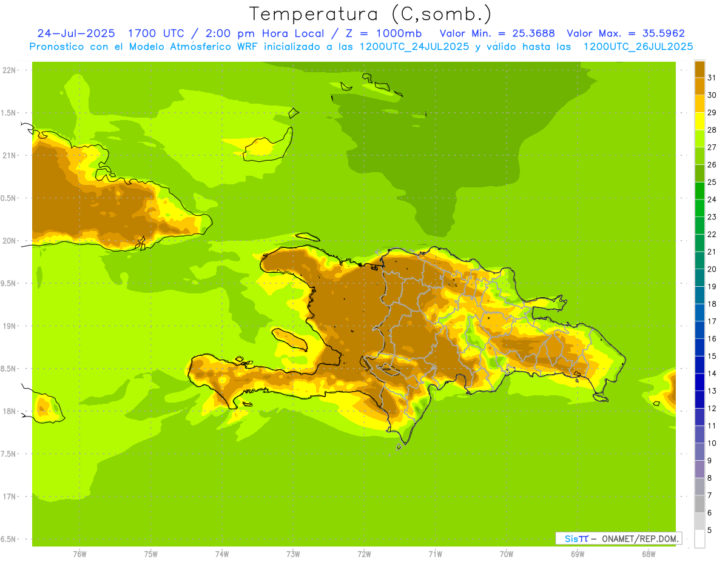728x562 pixels.
Task: Click the "76W" longitude axis label
Action: coord(79,554)
